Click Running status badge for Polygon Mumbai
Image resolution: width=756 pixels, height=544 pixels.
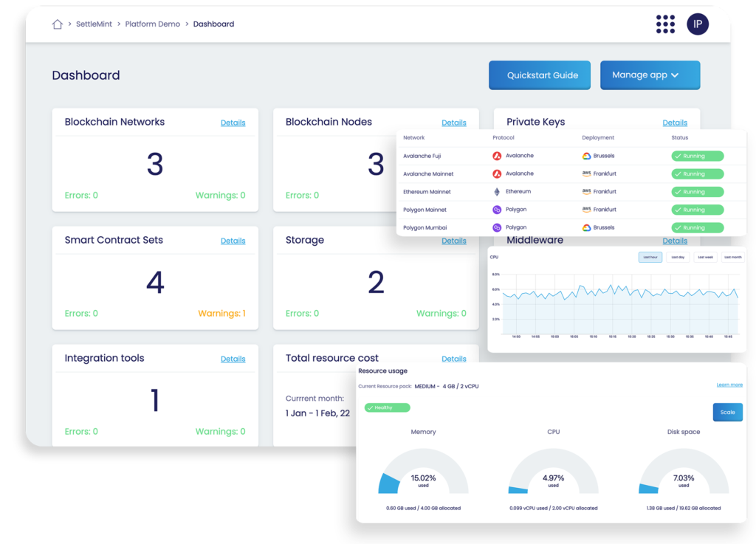click(698, 227)
